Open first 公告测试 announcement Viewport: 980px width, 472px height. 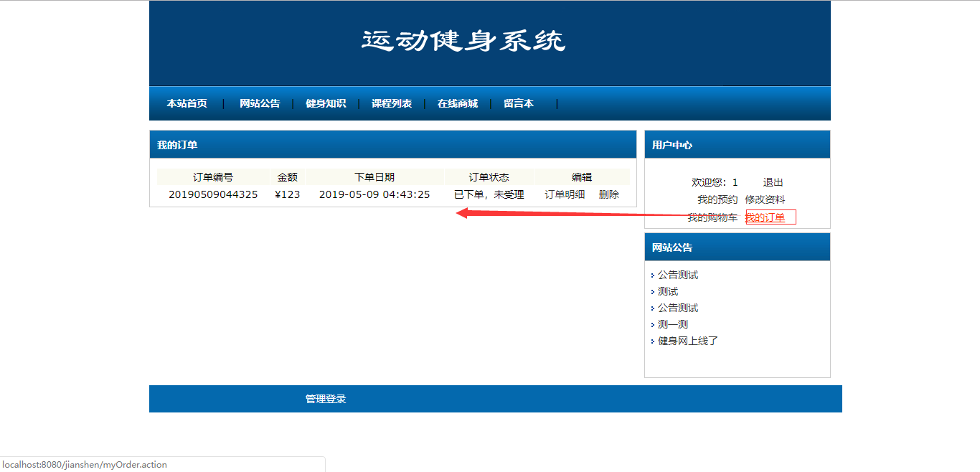pos(678,275)
